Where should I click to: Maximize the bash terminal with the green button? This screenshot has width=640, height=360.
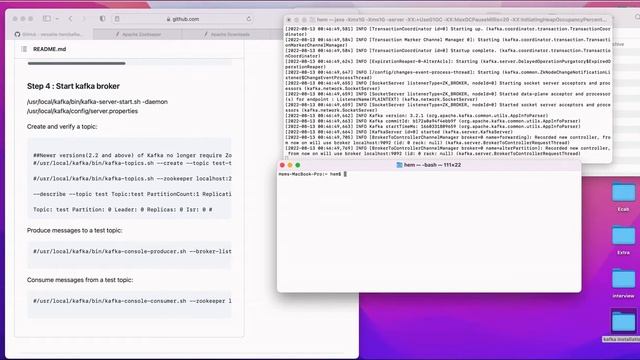click(x=298, y=165)
